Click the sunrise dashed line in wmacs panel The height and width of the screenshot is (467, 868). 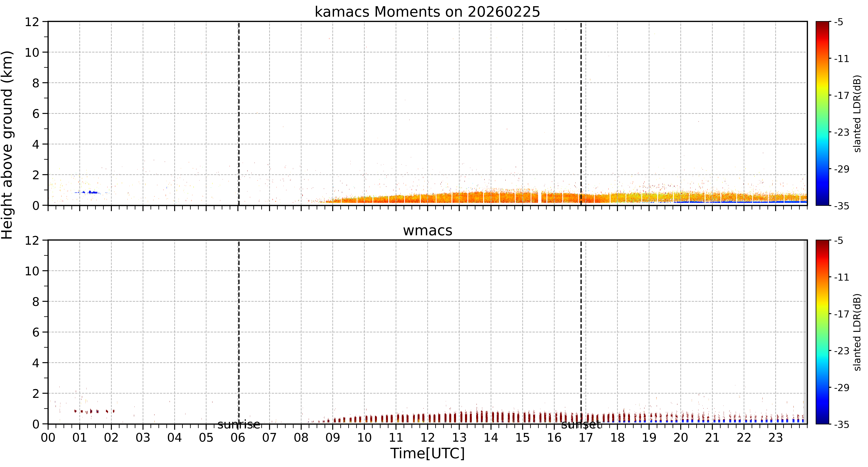[x=239, y=332]
